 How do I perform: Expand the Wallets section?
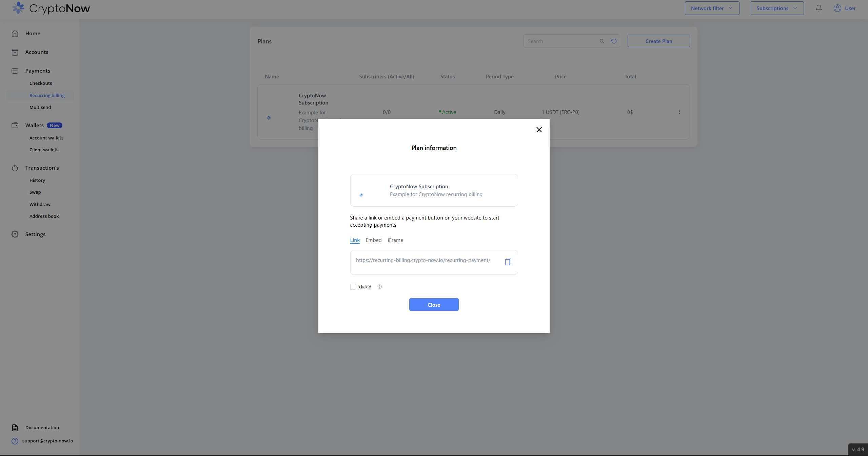(x=34, y=125)
